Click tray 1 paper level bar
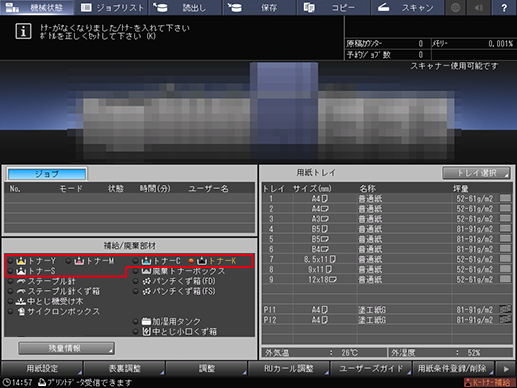The image size is (517, 388). (505, 198)
